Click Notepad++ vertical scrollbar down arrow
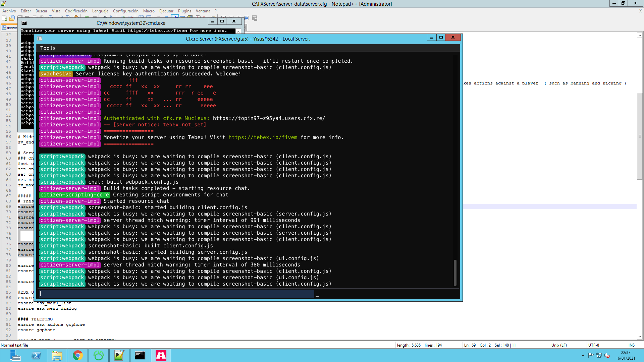The width and height of the screenshot is (644, 362). point(640,337)
